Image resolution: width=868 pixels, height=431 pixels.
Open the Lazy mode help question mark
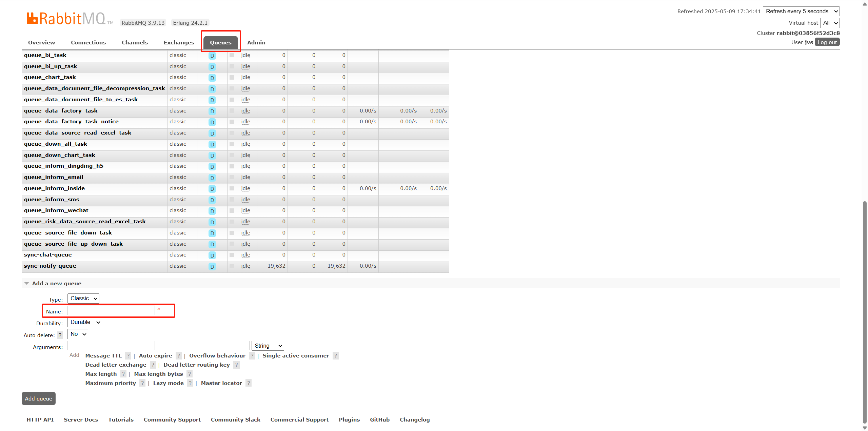[190, 383]
